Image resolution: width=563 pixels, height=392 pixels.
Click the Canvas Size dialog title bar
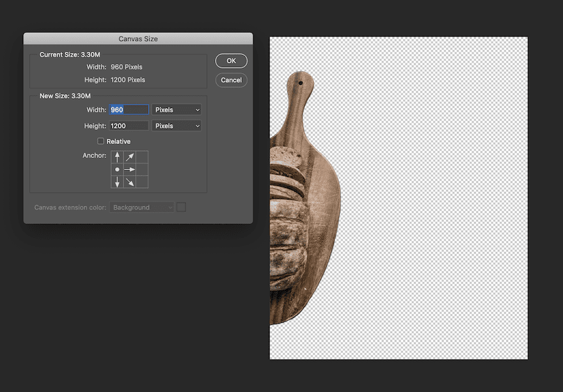click(138, 39)
